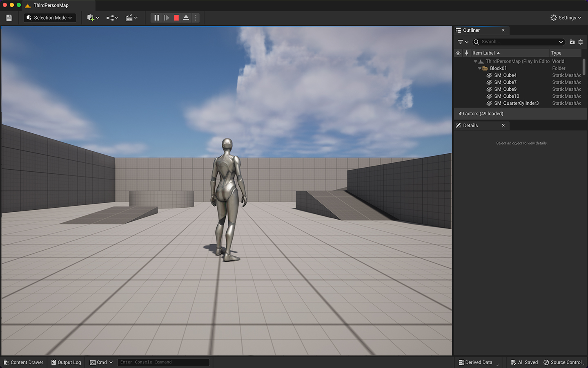Click the Eject from player icon
588x368 pixels.
pyautogui.click(x=186, y=18)
